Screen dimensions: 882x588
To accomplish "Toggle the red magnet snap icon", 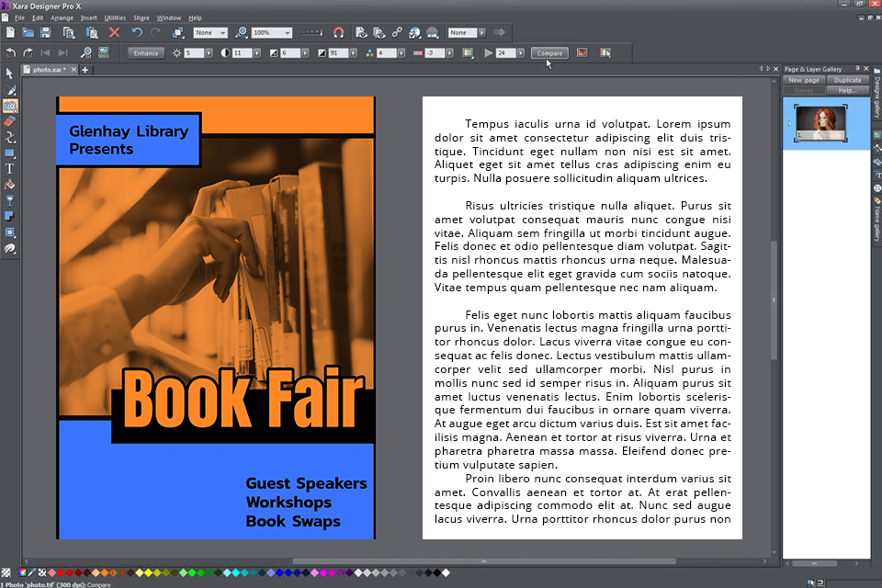I will (x=337, y=32).
